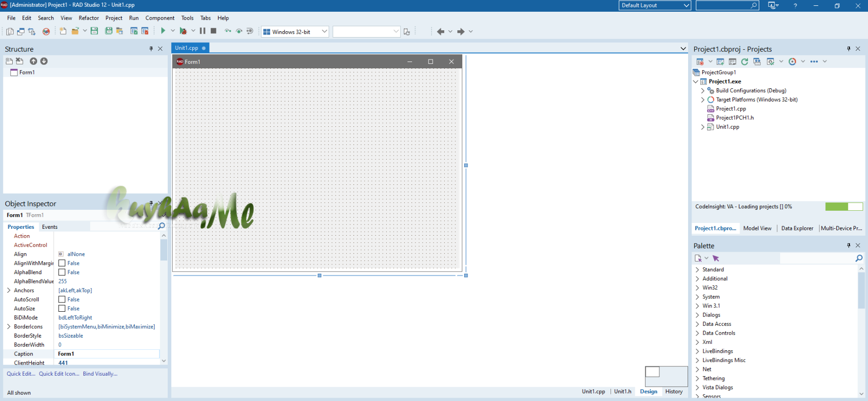Navigate back with the left arrow
The height and width of the screenshot is (401, 868).
point(440,32)
